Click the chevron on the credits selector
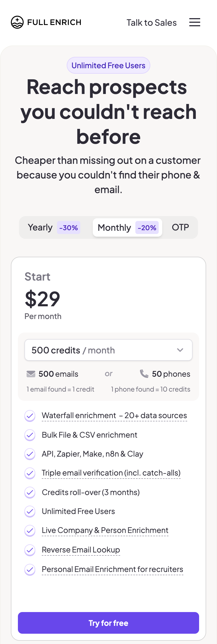 (180, 350)
